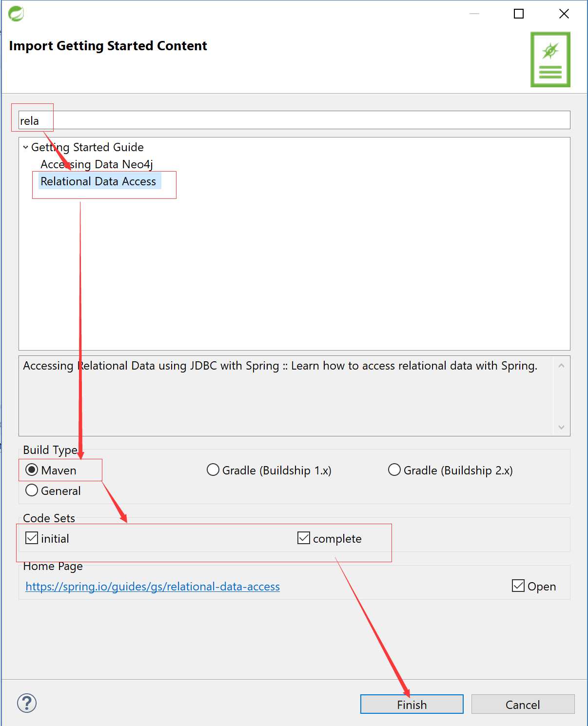
Task: Toggle the 'Open' home page checkbox
Action: click(518, 586)
